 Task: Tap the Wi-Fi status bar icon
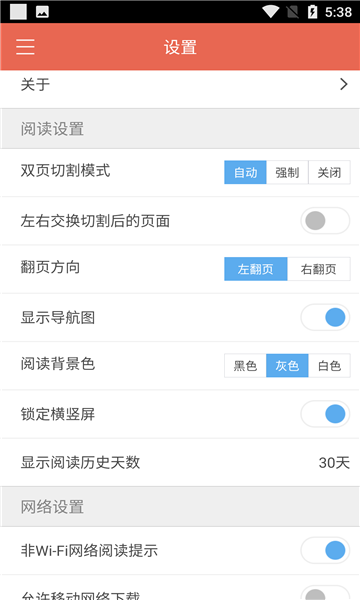270,11
